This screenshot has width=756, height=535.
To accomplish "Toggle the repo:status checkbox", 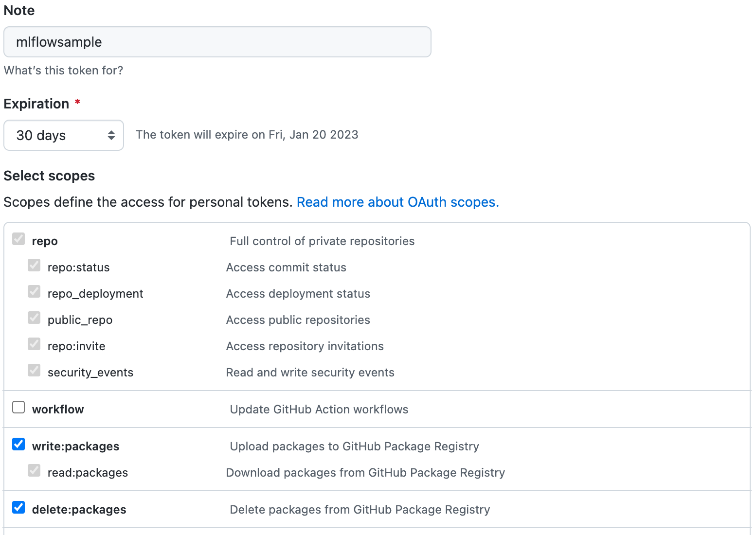I will click(x=34, y=265).
